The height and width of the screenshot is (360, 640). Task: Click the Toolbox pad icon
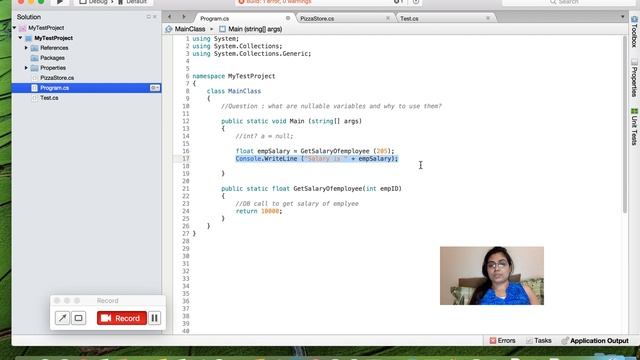[x=634, y=19]
